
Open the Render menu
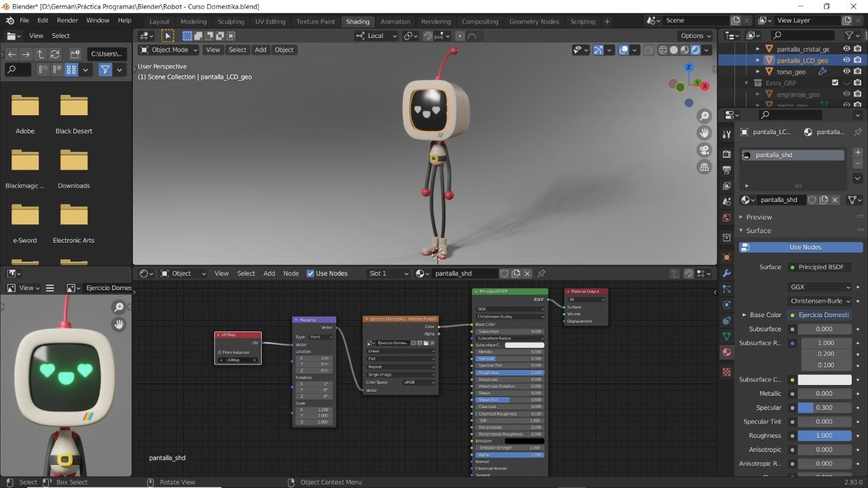coord(67,20)
